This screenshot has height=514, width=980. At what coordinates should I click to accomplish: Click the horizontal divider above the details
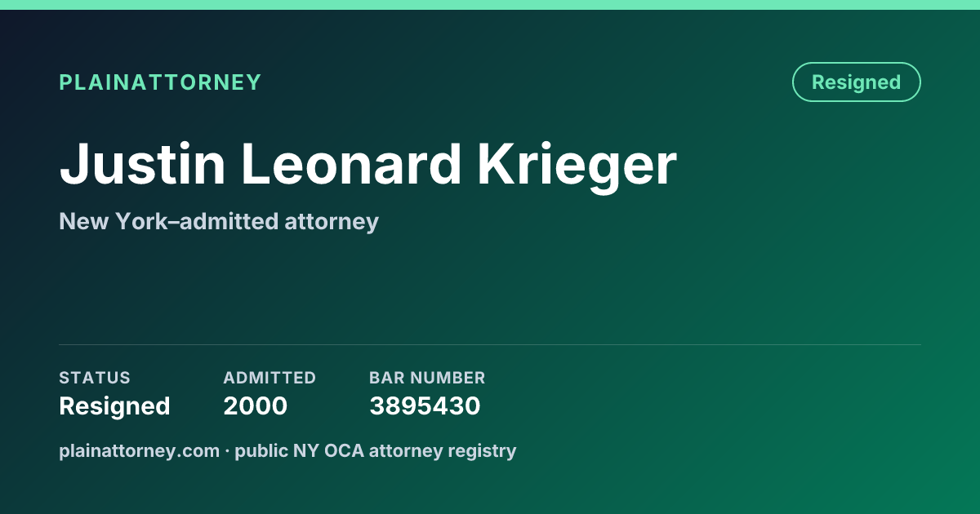tap(490, 344)
